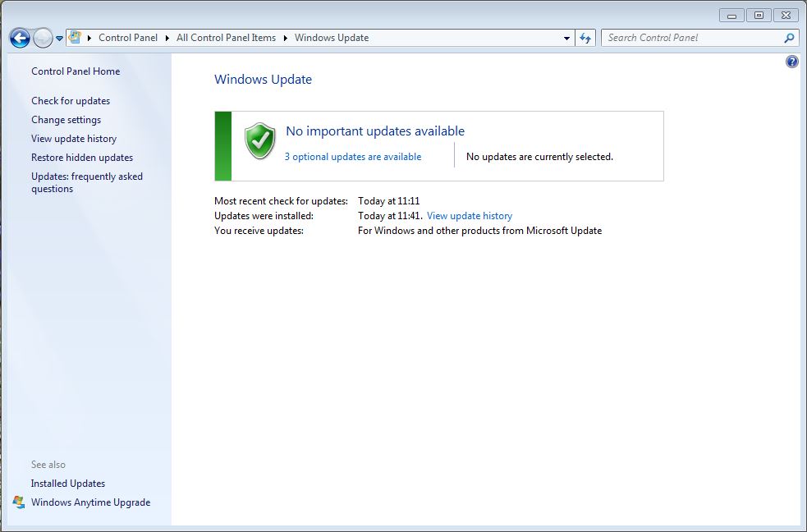Click the 'Windows Update' page title

coord(263,80)
